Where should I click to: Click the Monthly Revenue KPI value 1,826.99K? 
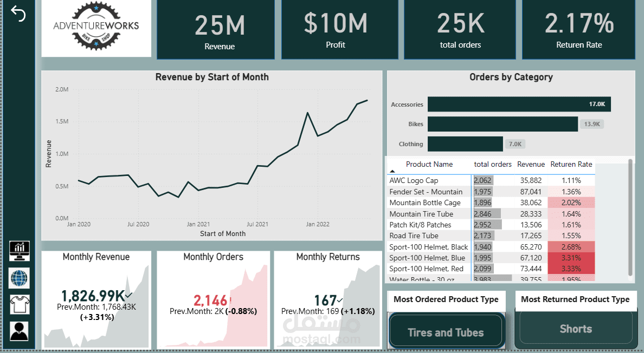pos(93,296)
